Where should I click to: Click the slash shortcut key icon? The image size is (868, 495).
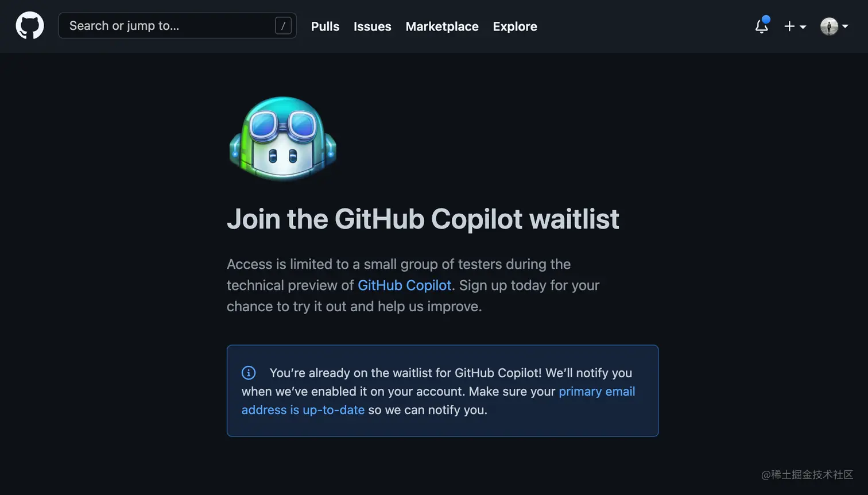[x=283, y=26]
